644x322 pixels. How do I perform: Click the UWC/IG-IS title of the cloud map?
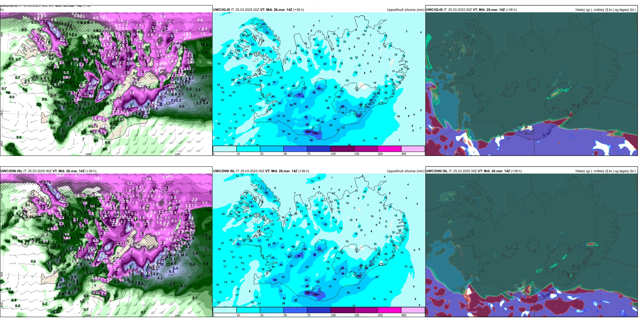click(x=471, y=10)
